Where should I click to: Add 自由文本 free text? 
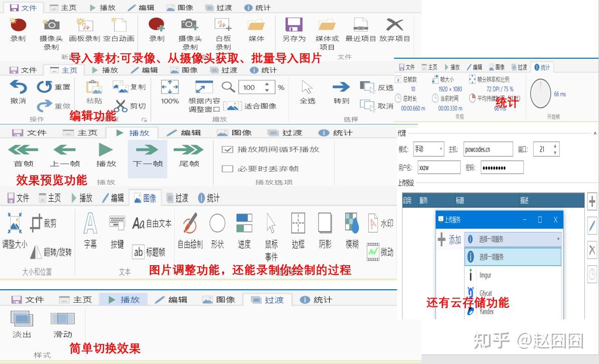(152, 223)
